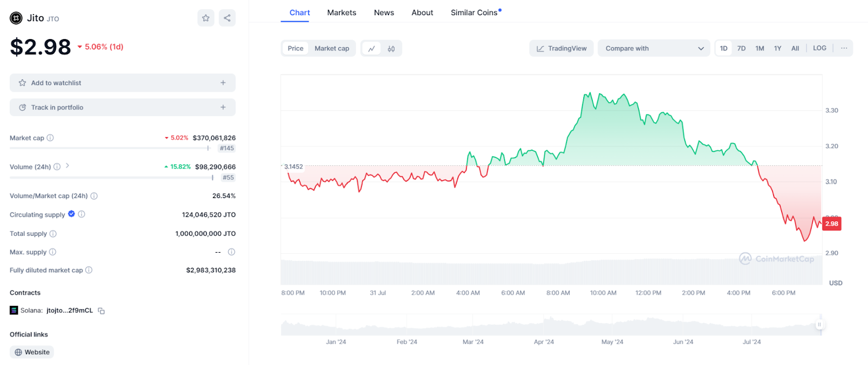Viewport: 868px width, 365px height.
Task: Open the Markets tab
Action: (x=342, y=12)
